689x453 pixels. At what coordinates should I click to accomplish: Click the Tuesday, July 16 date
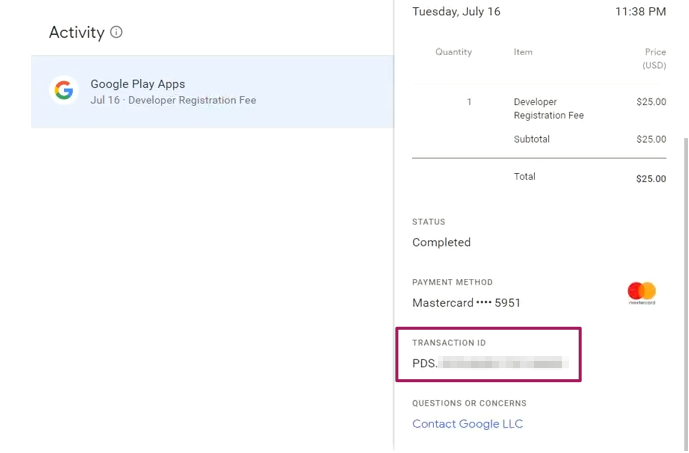click(x=456, y=12)
